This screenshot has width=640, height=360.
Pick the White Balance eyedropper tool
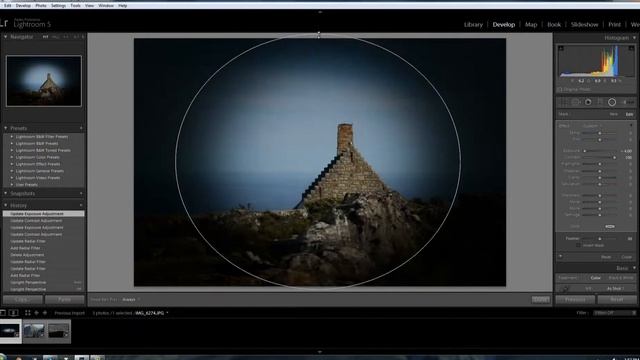click(565, 289)
